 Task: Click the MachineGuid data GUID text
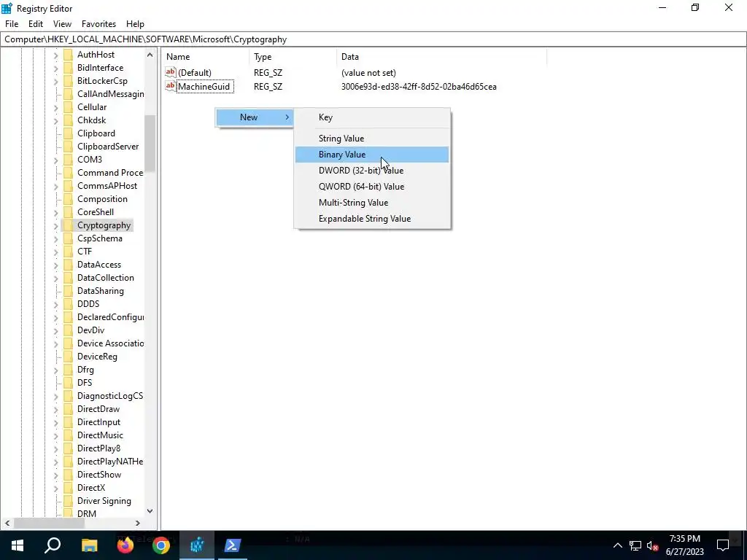[419, 87]
